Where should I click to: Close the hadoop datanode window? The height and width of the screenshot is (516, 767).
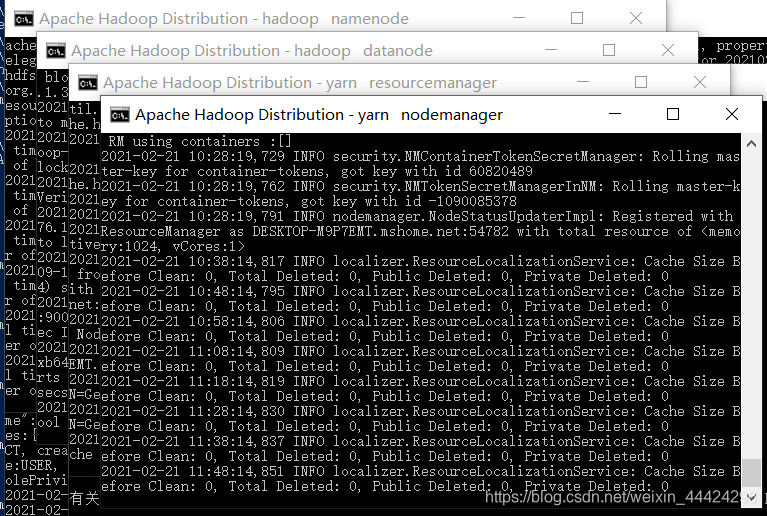(668, 50)
